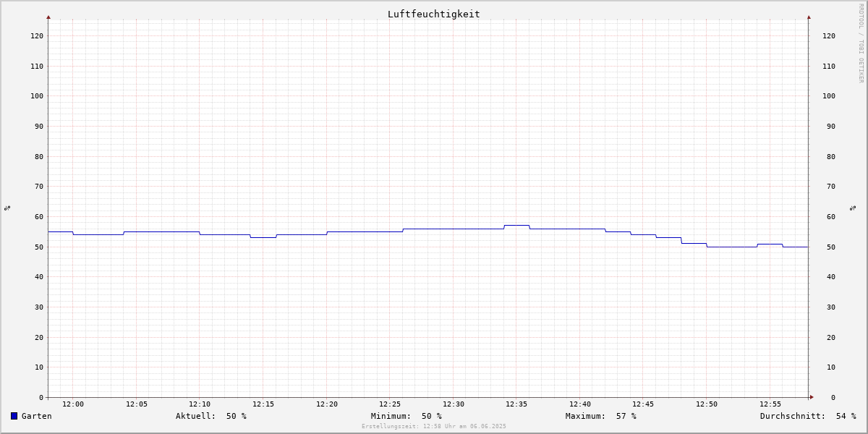Click the 12:50 time axis label
Screen dimensions: 868x434
[707, 404]
